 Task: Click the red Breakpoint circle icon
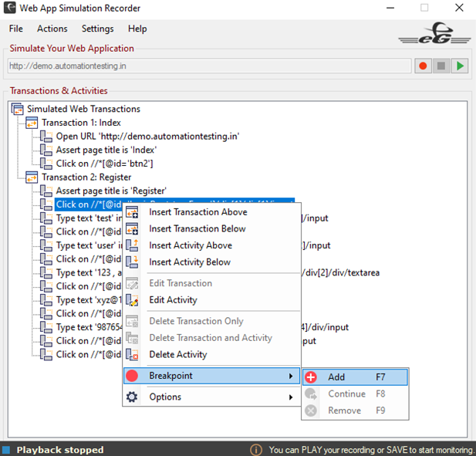(132, 376)
